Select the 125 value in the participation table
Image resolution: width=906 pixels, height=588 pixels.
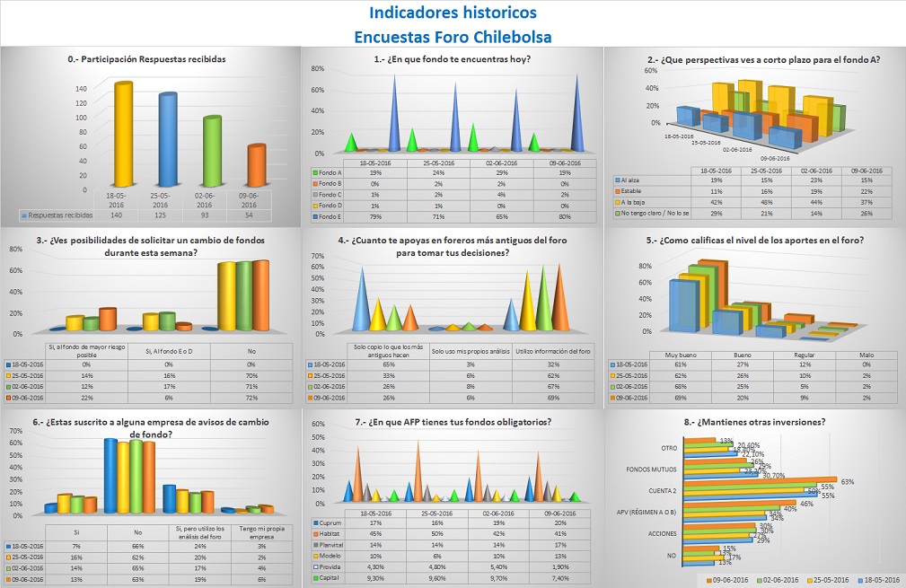tap(160, 215)
